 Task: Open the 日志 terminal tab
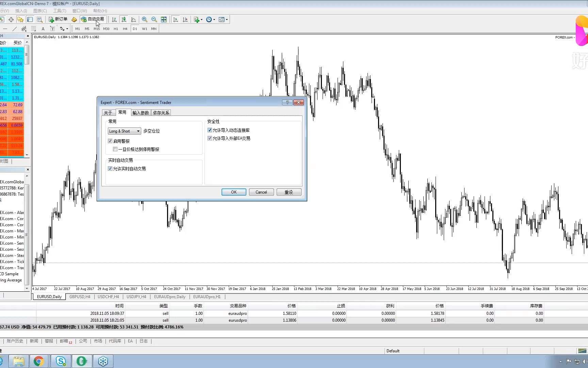tap(144, 341)
